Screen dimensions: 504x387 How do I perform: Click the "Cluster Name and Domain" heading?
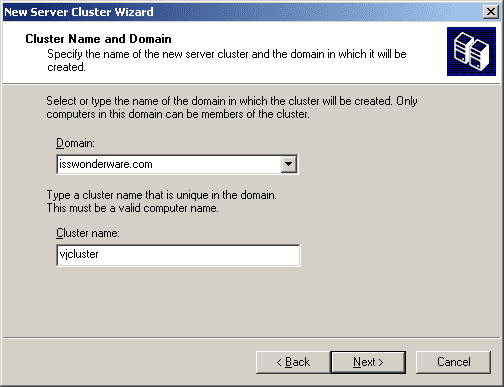point(98,39)
